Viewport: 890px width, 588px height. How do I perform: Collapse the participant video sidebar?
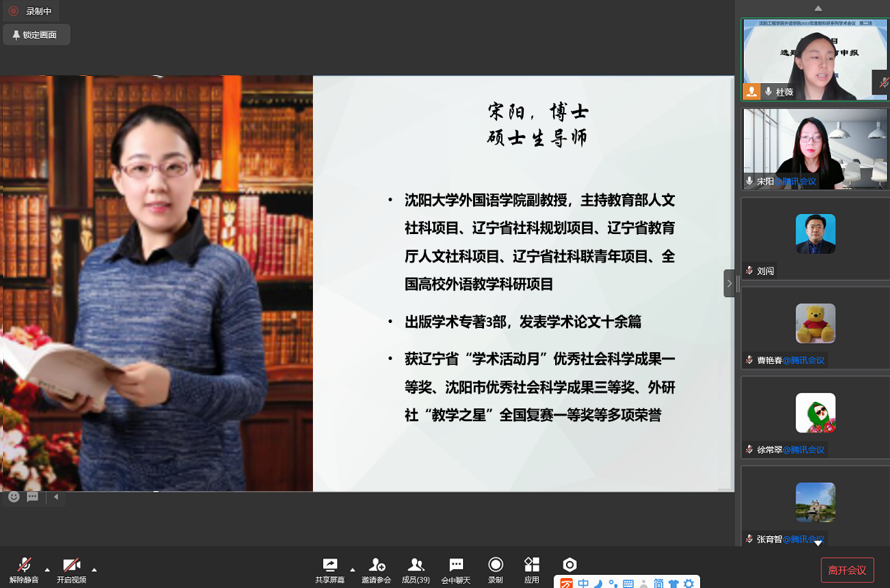tap(729, 283)
